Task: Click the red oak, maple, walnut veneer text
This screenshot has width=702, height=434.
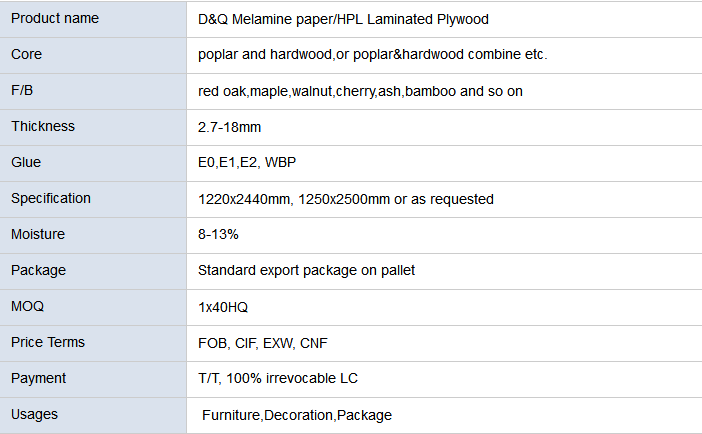Action: pyautogui.click(x=361, y=91)
